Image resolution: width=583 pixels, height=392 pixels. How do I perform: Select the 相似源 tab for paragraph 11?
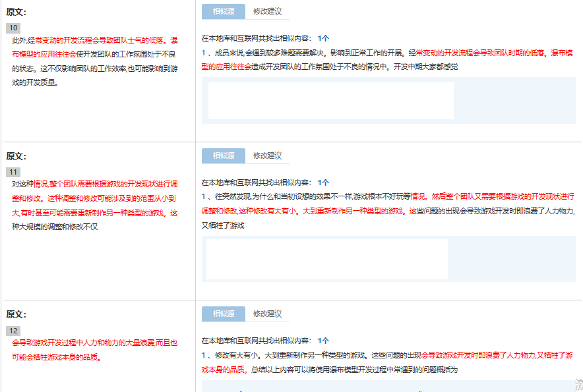[223, 155]
